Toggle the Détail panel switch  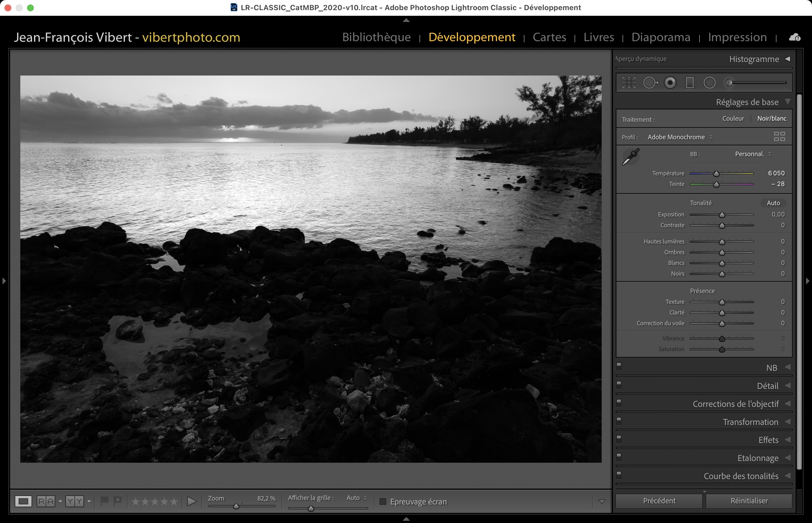click(619, 384)
